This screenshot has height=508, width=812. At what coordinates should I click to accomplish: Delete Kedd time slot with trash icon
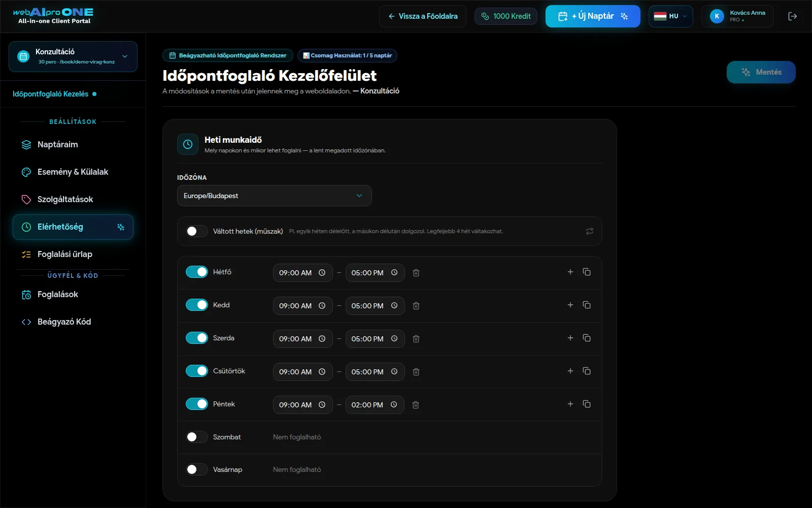coord(416,306)
